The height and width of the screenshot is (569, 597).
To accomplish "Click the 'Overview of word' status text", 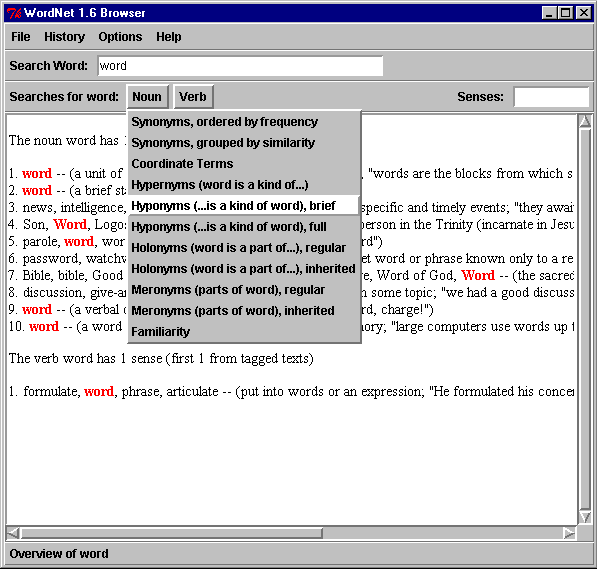I will 59,554.
